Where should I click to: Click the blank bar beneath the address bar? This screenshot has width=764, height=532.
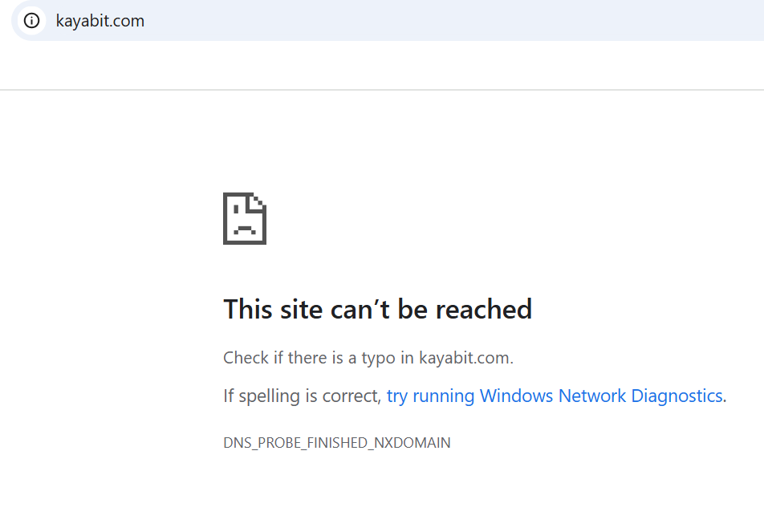point(382,65)
